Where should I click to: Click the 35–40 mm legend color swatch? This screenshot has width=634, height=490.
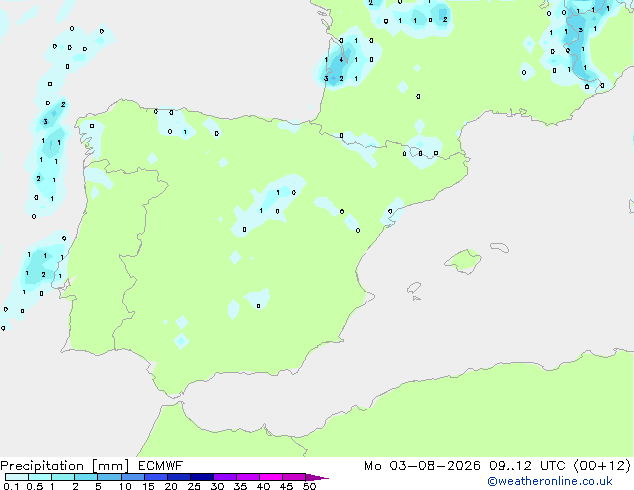pyautogui.click(x=248, y=477)
